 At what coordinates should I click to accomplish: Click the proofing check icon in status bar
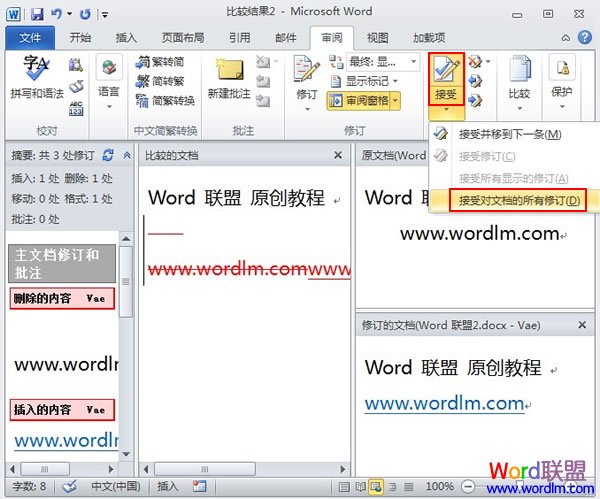coord(69,486)
